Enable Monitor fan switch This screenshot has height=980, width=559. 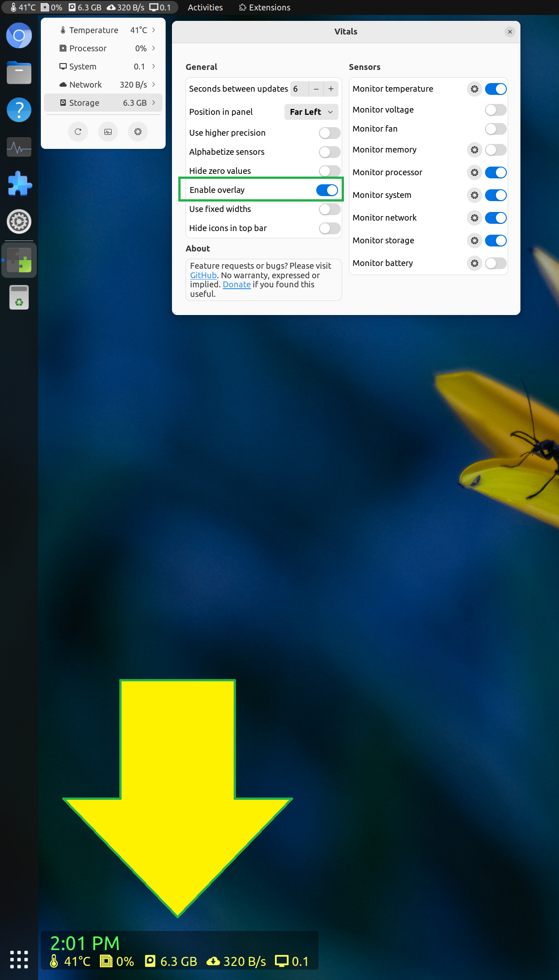pos(496,129)
